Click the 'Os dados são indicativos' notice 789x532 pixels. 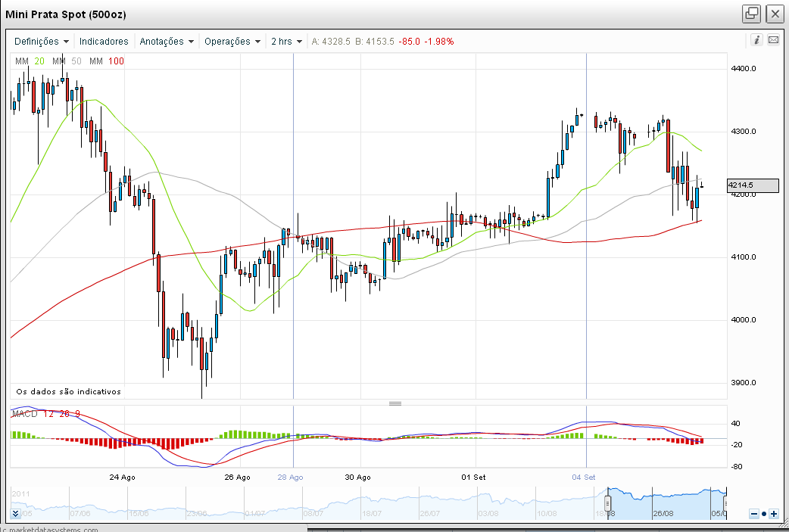pyautogui.click(x=68, y=391)
